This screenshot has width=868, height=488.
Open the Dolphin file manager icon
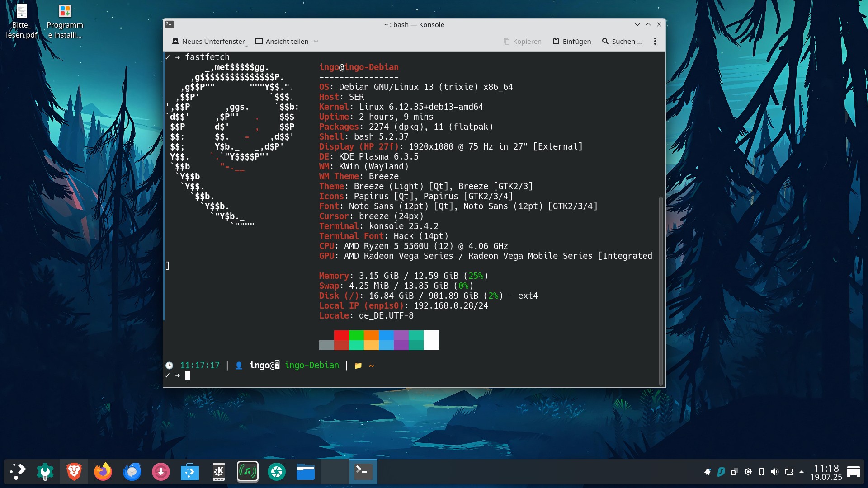click(306, 472)
